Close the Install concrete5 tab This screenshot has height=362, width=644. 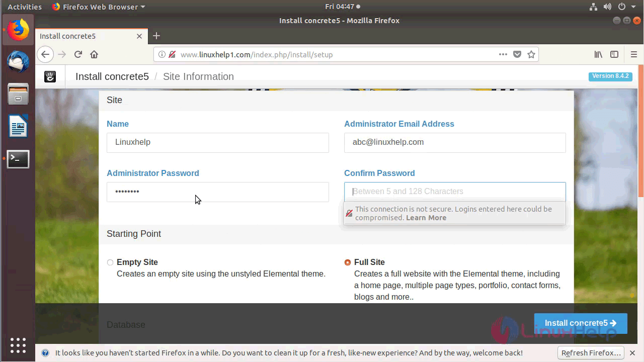[140, 36]
